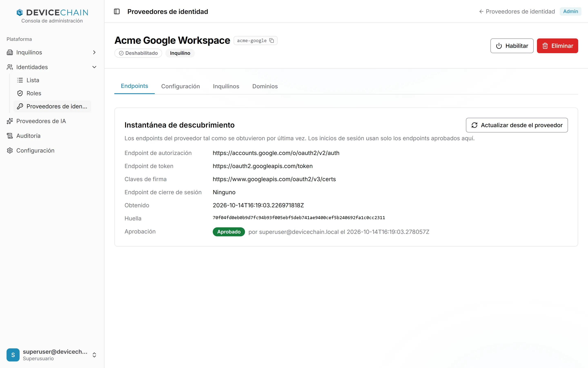Copy the acme-google identifier
Screen dimensions: 588x368
click(272, 40)
